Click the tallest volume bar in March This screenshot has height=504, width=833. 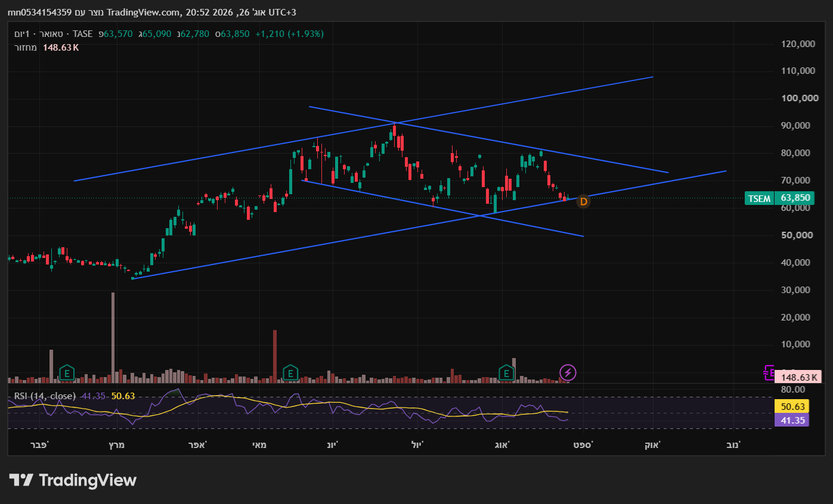pos(113,337)
